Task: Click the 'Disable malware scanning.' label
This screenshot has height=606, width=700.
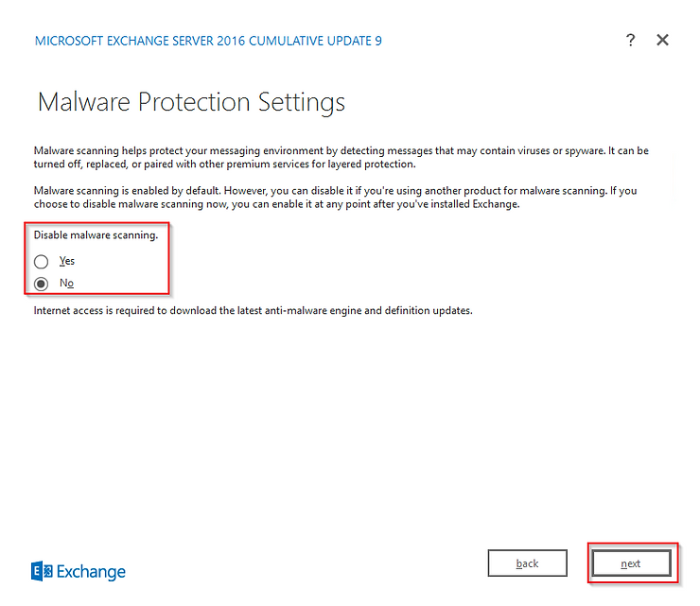Action: (96, 235)
